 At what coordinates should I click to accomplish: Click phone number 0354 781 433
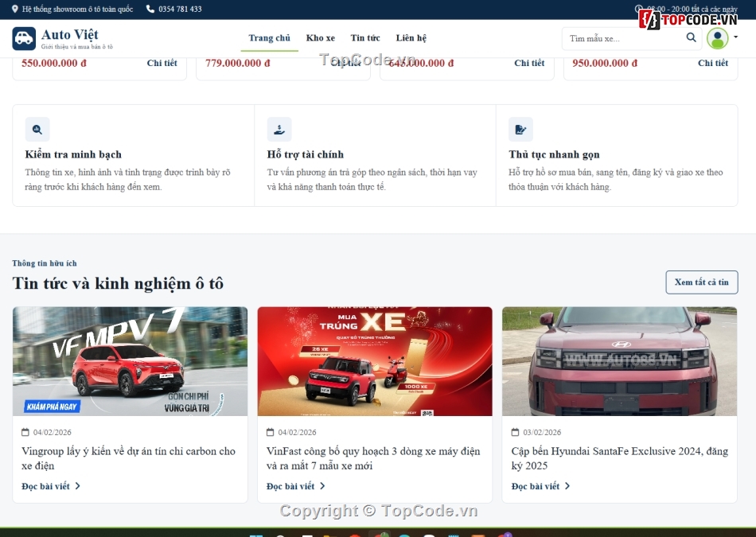181,10
